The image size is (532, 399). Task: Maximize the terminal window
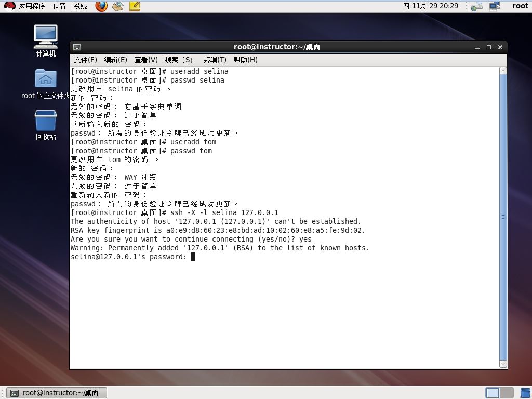pos(488,47)
